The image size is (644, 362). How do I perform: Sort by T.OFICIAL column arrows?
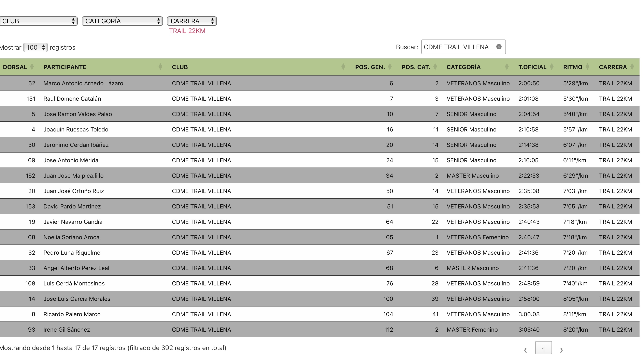pyautogui.click(x=552, y=67)
